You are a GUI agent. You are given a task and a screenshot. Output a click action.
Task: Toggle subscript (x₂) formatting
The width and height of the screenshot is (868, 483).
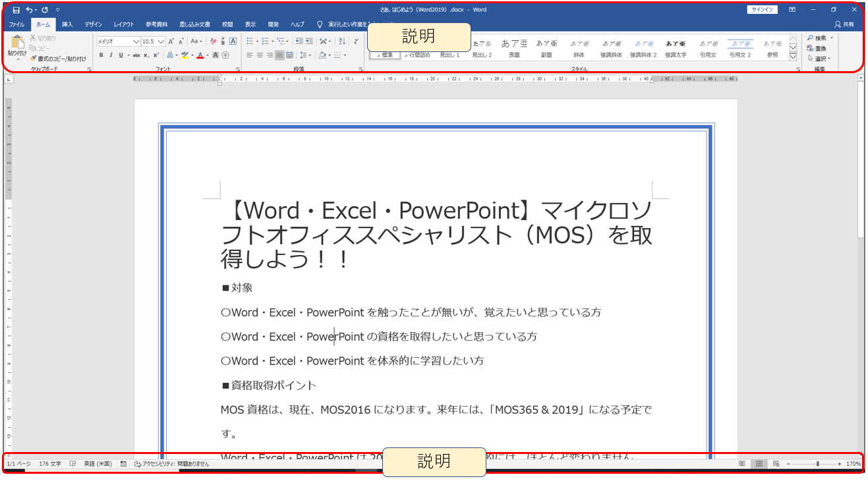146,55
